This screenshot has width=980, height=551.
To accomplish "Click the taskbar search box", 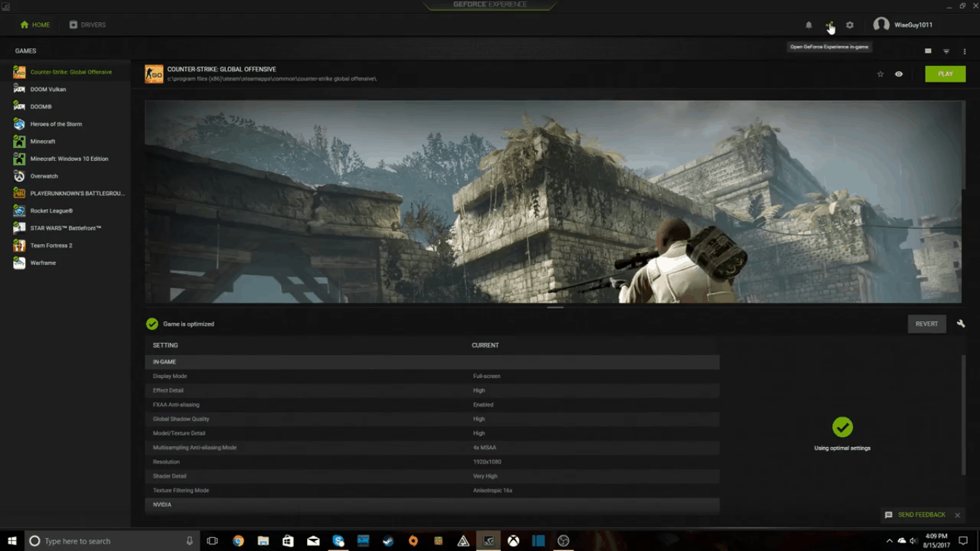I will 112,541.
